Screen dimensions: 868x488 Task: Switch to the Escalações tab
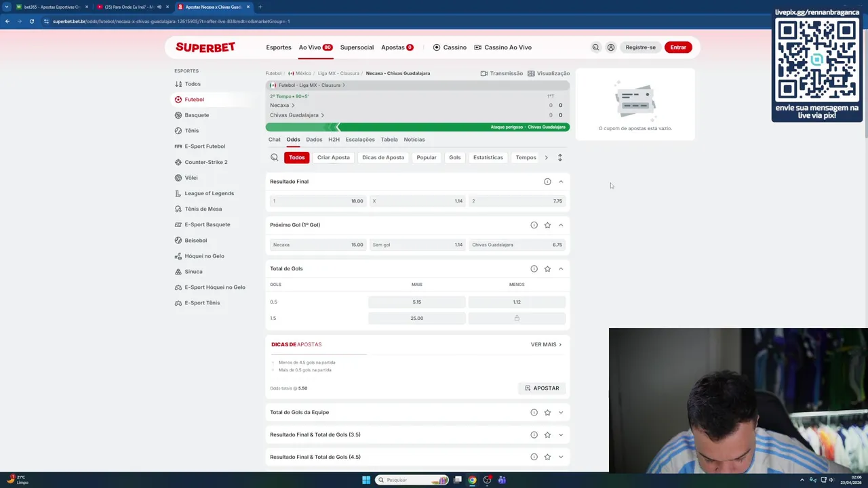(x=360, y=140)
